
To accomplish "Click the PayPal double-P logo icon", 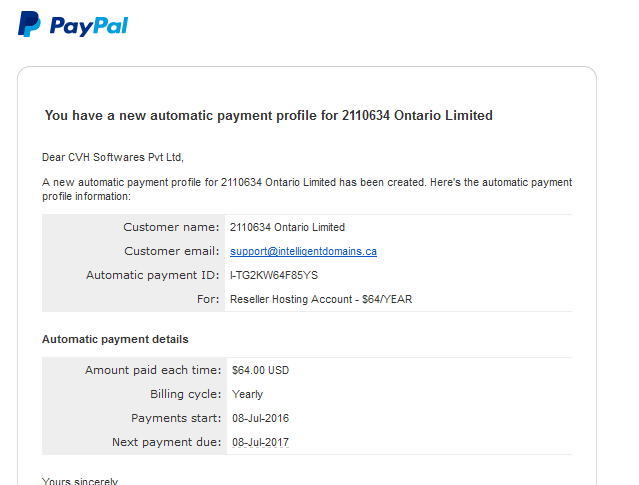I will [29, 24].
